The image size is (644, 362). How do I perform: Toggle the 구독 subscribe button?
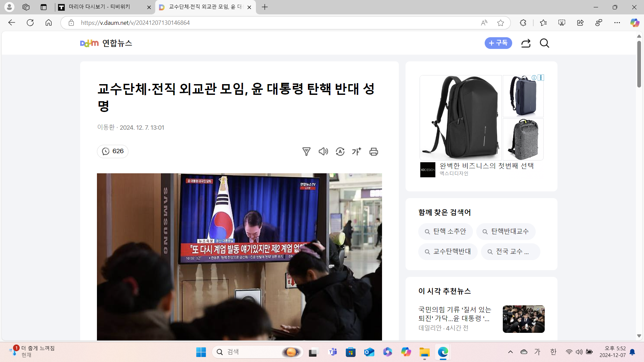click(x=498, y=43)
